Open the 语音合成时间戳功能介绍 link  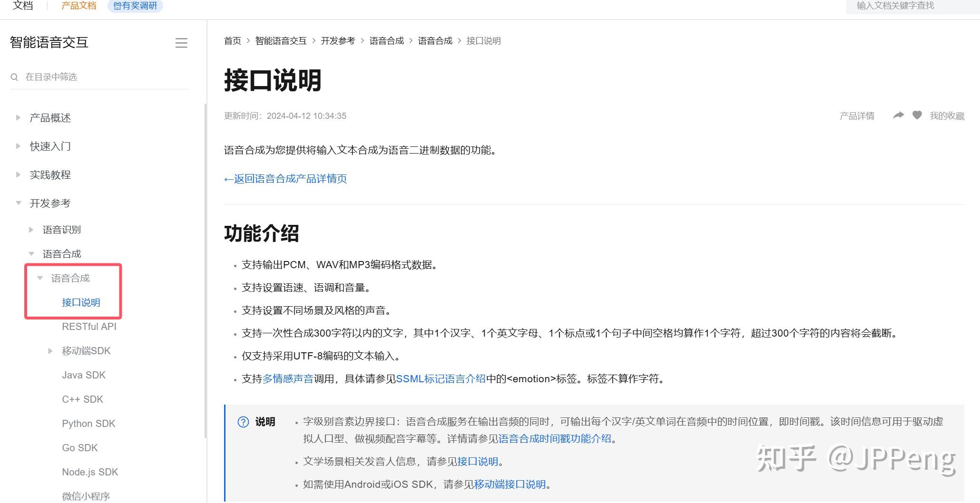(555, 439)
